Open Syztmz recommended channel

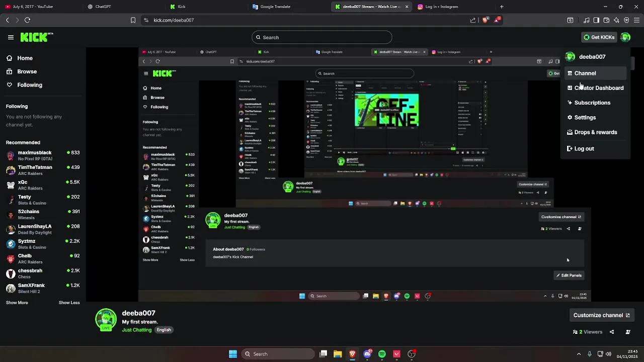[x=42, y=244]
